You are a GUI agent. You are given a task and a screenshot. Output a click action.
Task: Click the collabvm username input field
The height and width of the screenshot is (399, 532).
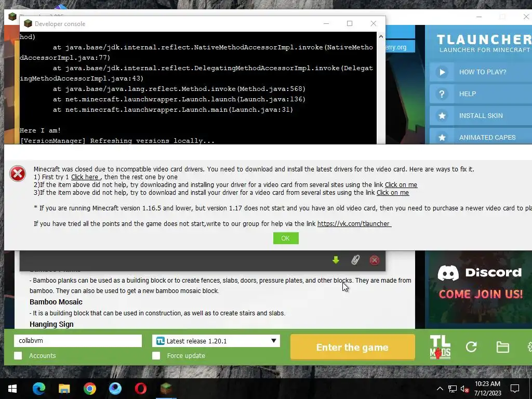[78, 341]
